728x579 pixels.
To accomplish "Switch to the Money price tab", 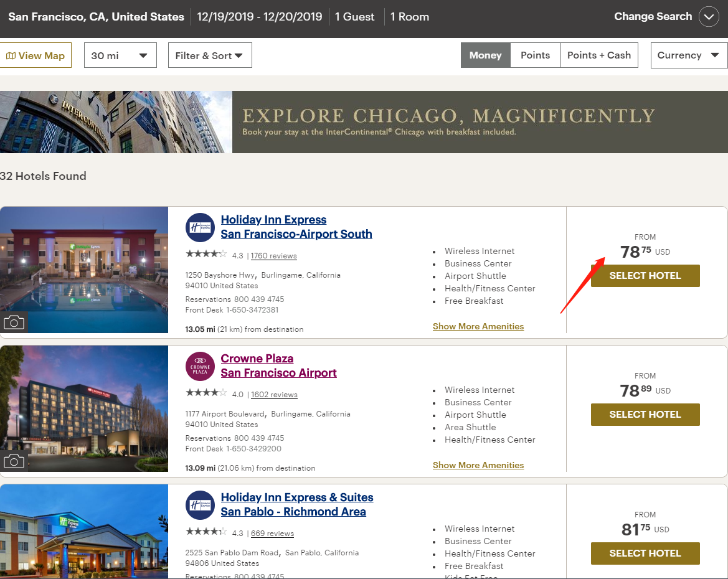I will point(486,55).
